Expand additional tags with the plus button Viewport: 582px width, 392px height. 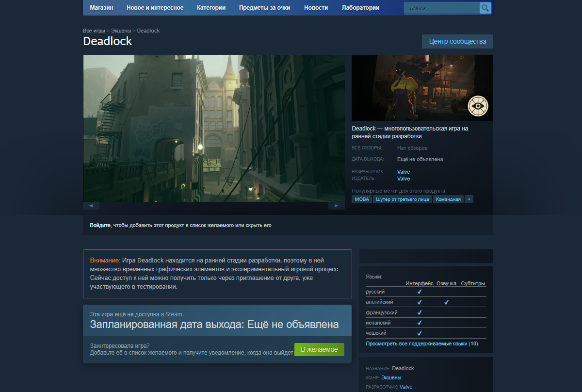(469, 199)
